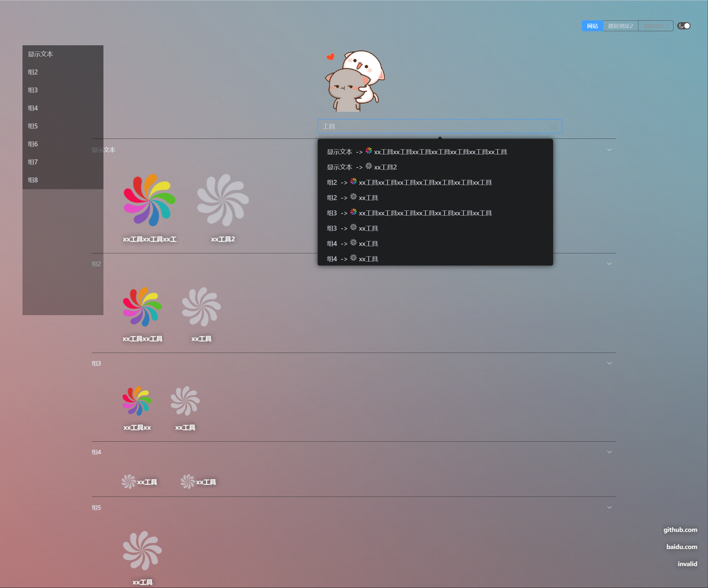Click the clear icon inside the search box
This screenshot has width=708, height=588.
pos(554,127)
